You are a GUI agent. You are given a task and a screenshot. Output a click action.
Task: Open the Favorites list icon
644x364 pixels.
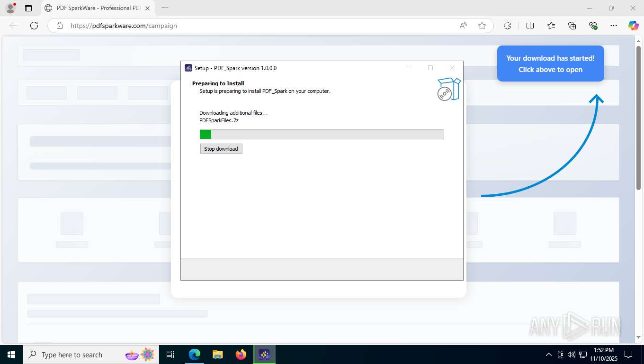click(x=551, y=26)
